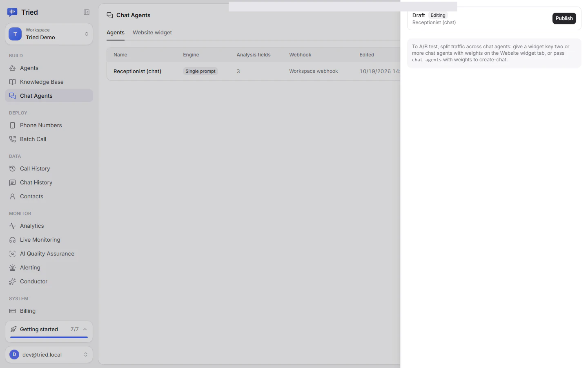The height and width of the screenshot is (368, 588).
Task: Click the AI Quality Assurance icon
Action: pos(13,254)
